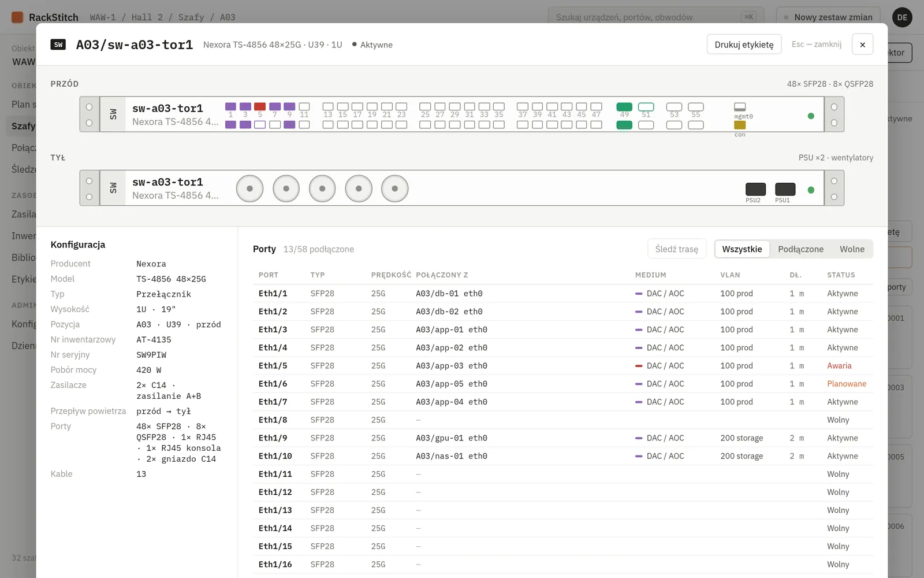Sort table by PORT column header
The image size is (924, 578).
(x=269, y=275)
